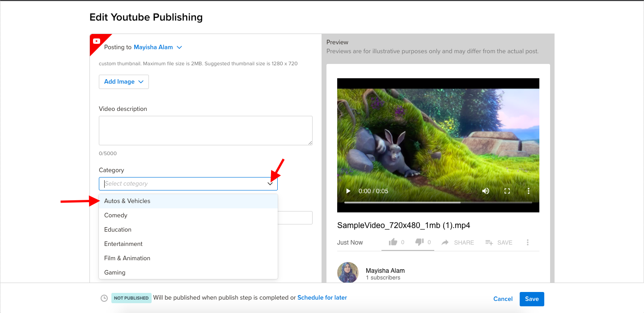Select Comedy category

pyautogui.click(x=188, y=216)
